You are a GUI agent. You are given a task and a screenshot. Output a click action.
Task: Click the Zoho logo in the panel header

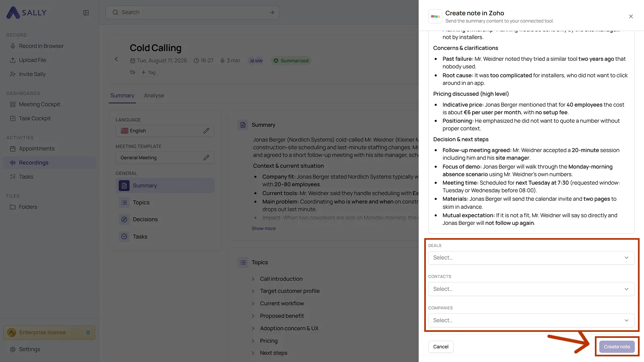pyautogui.click(x=436, y=16)
